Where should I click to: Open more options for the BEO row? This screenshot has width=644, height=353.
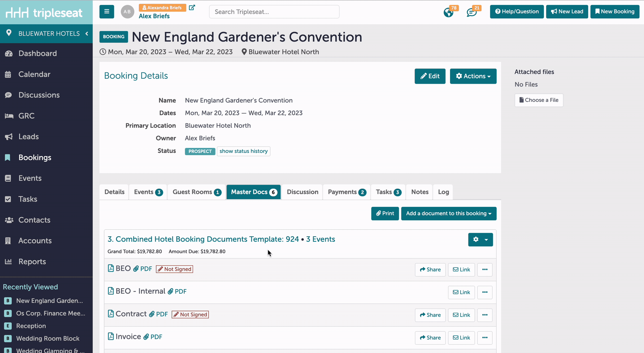click(485, 270)
